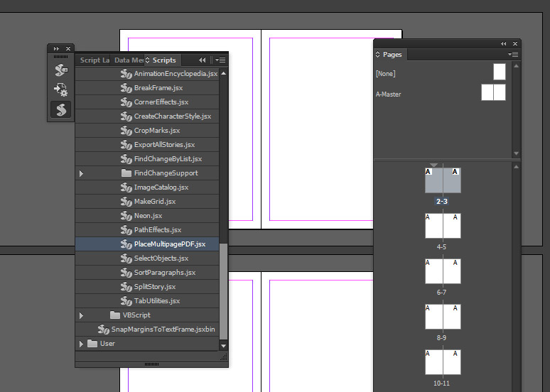The image size is (550, 392).
Task: Select the Pages tab
Action: point(392,55)
